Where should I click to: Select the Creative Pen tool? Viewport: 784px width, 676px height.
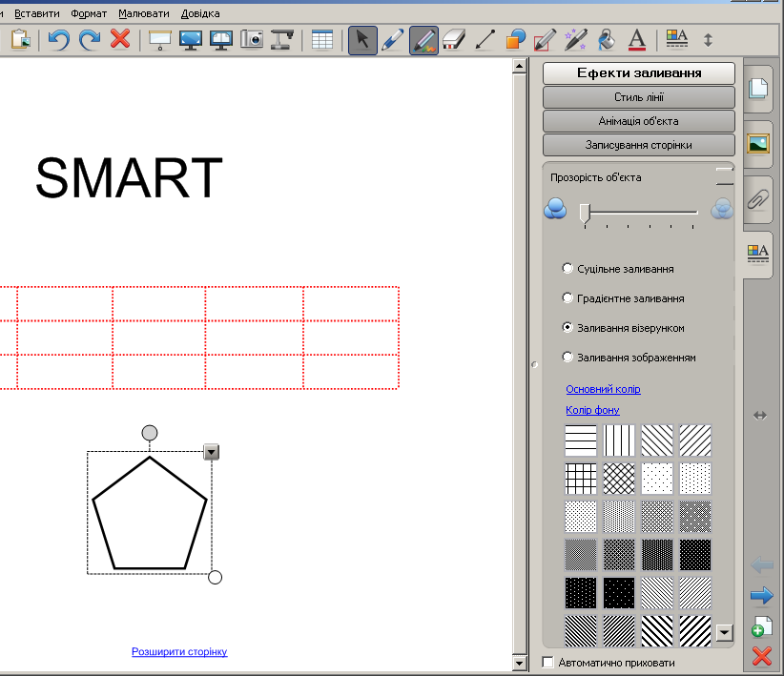(x=423, y=40)
